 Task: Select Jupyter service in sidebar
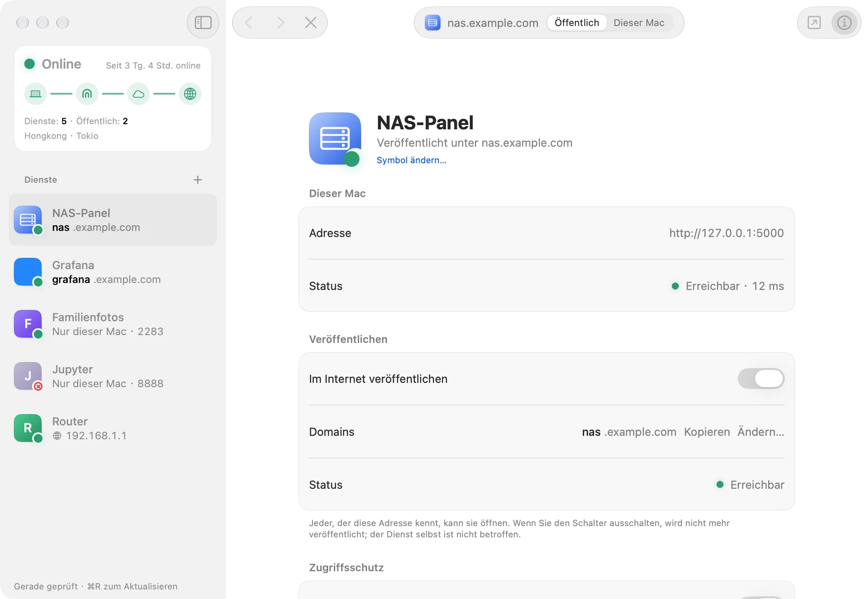click(x=113, y=376)
